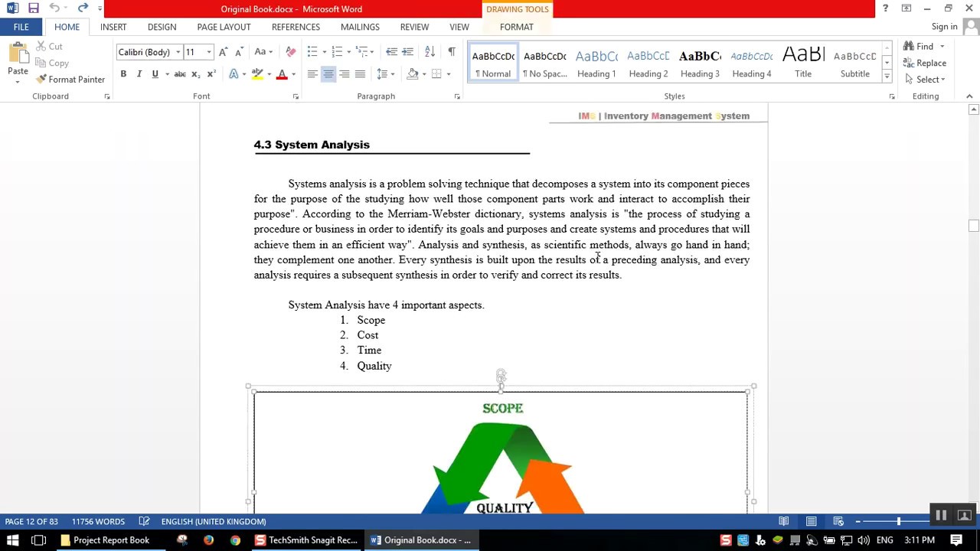The width and height of the screenshot is (980, 551).
Task: Click Align Right icon
Action: click(345, 74)
